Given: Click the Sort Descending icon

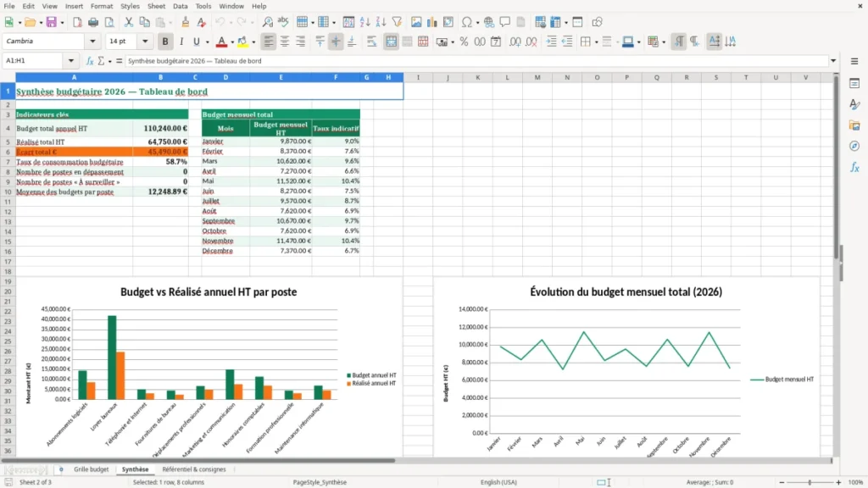Looking at the screenshot, I should tap(381, 22).
